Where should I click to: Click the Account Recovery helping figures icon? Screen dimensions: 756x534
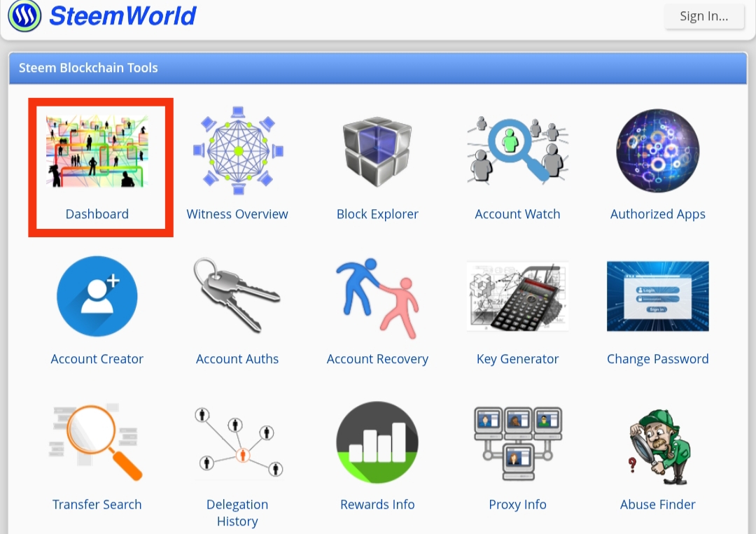coord(377,298)
